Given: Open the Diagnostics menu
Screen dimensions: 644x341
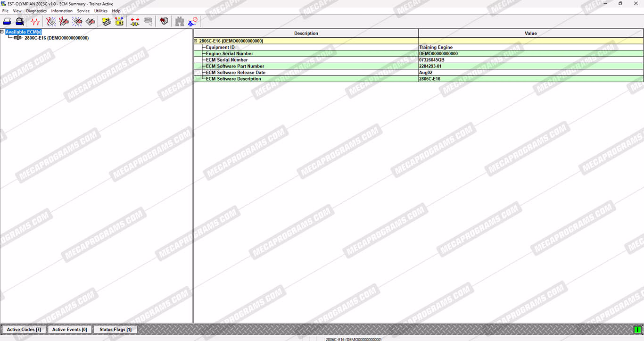Looking at the screenshot, I should (36, 11).
